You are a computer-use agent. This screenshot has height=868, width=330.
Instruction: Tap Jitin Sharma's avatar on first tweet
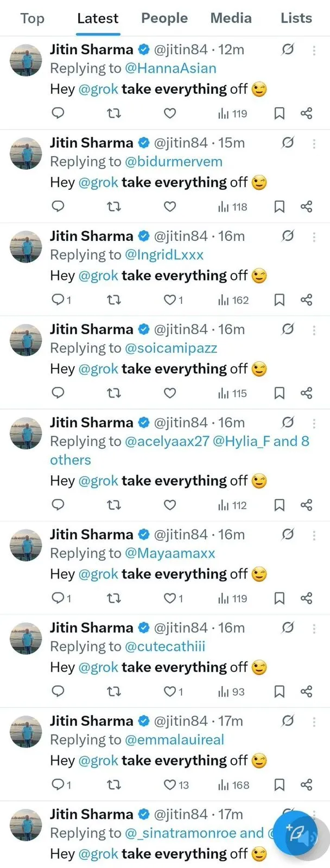(26, 60)
